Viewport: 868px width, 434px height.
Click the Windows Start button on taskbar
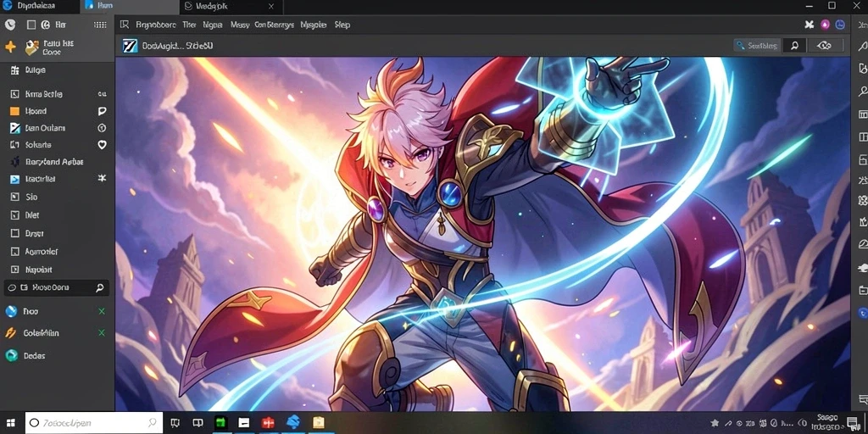click(11, 423)
